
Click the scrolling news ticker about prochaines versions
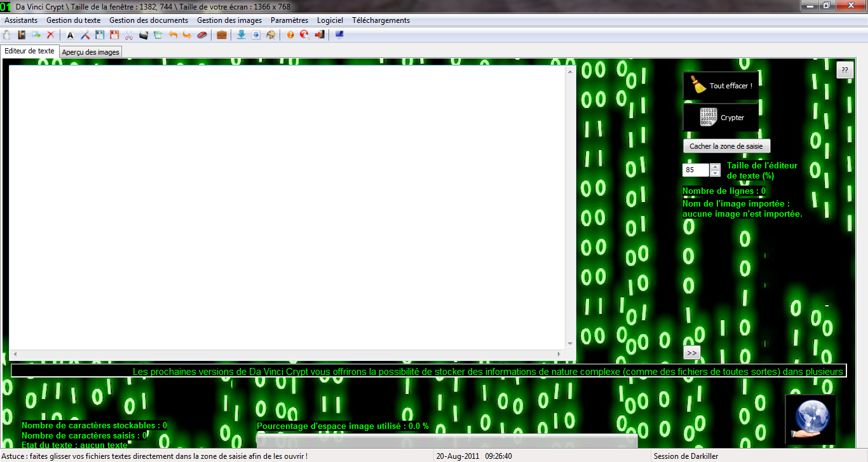pyautogui.click(x=428, y=371)
